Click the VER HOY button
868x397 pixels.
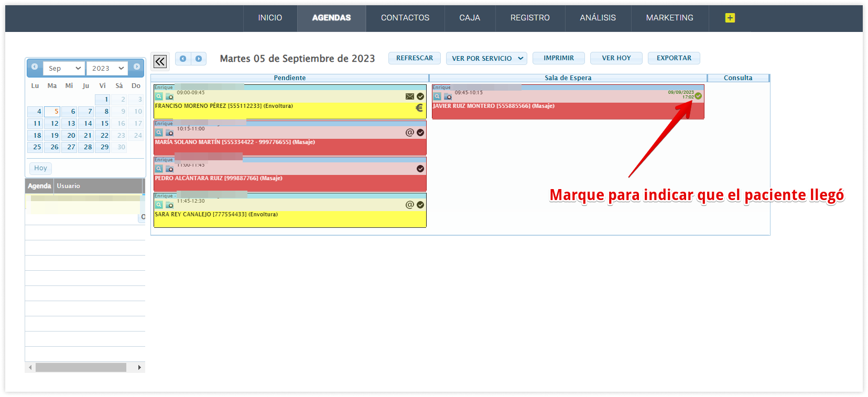(616, 58)
